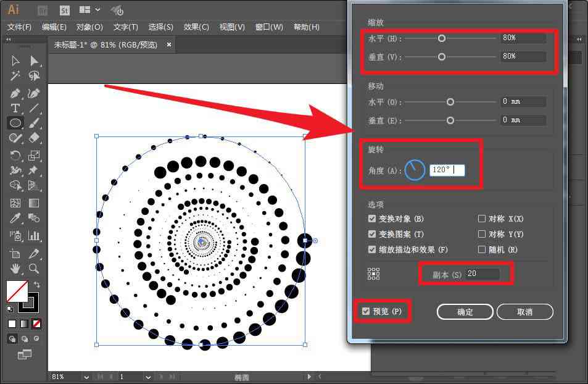Select the Perspective Grid tool
Screen dimensions: 588x384
click(x=34, y=185)
